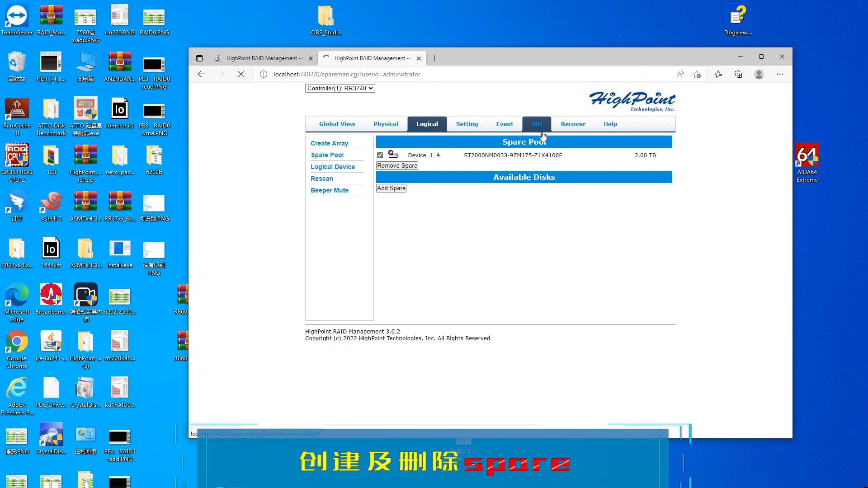Screen dimensions: 868x488
Task: Click the Create Array link
Action: 329,143
